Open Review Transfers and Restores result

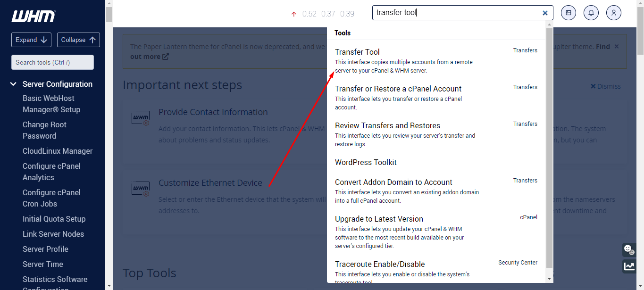(387, 125)
